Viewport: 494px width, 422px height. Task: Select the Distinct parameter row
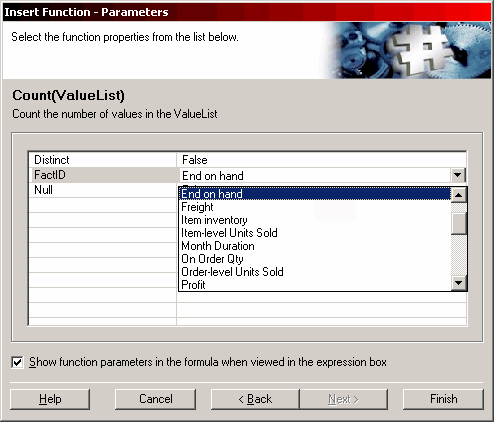102,160
